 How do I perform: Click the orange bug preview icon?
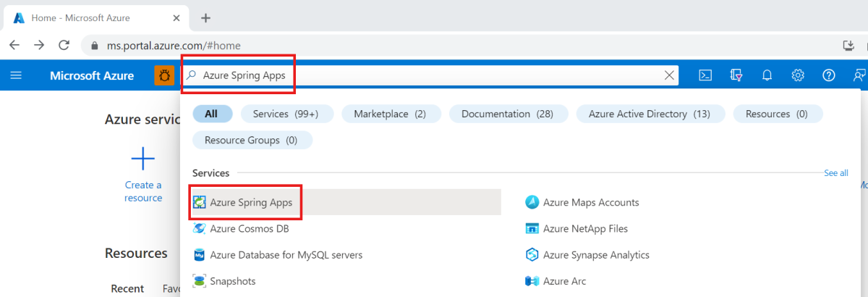click(x=164, y=75)
